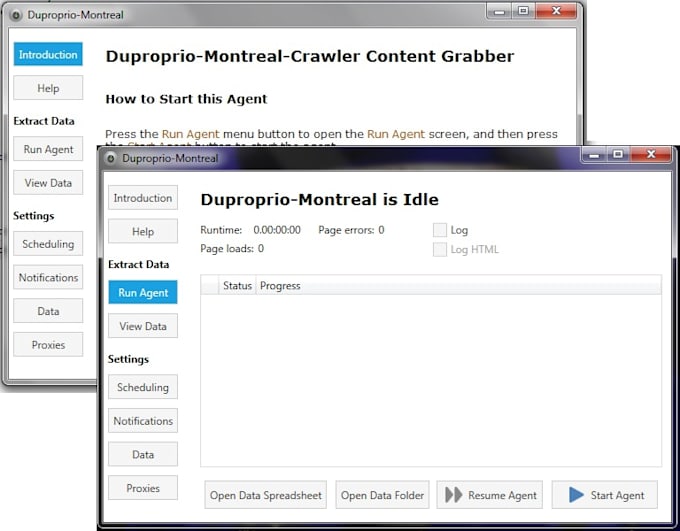Open View Data in the front window sidebar

coord(143,326)
